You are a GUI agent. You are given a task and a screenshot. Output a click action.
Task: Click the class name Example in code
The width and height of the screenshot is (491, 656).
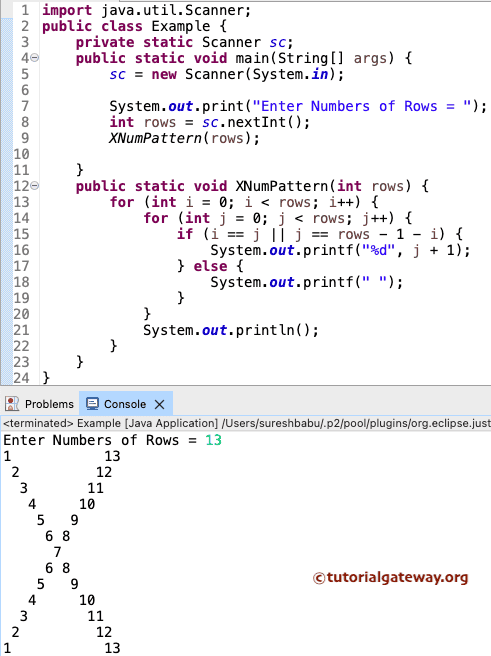(181, 26)
